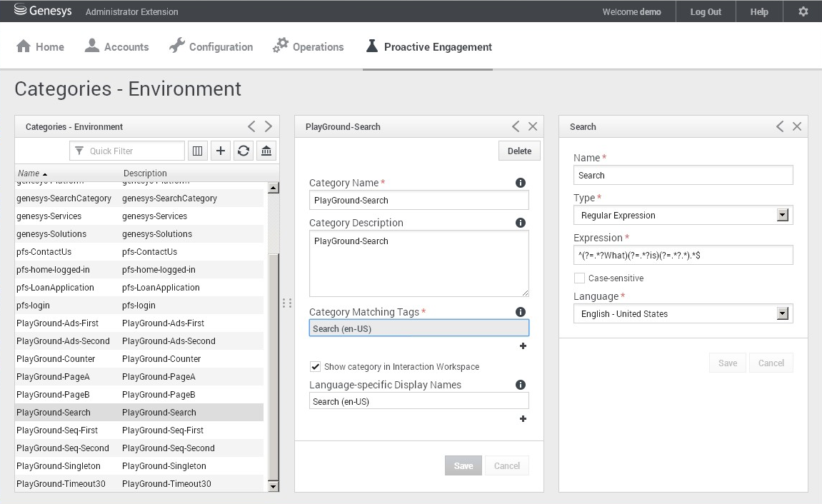Show info for Category Matching Tags
This screenshot has width=822, height=504.
click(x=521, y=312)
